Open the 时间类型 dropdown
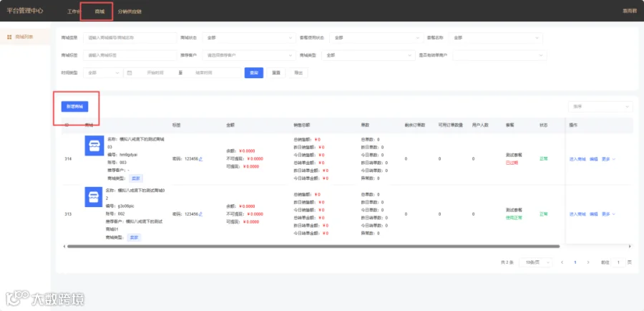The height and width of the screenshot is (311, 644). [102, 73]
